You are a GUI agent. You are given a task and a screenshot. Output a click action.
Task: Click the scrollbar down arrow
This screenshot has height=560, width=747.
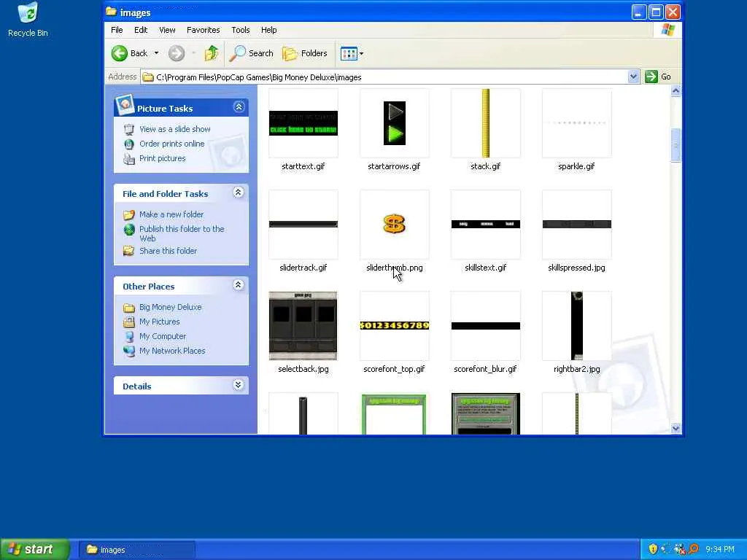tap(676, 428)
